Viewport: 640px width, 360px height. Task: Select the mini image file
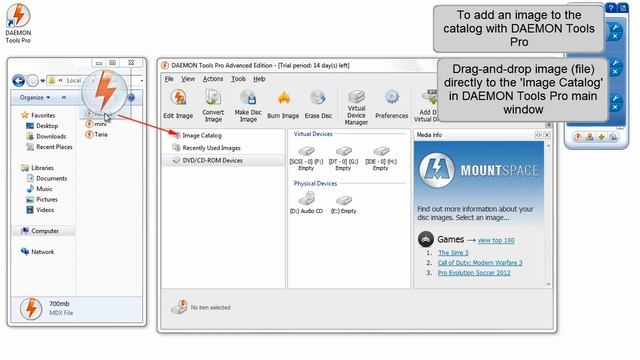pos(96,124)
